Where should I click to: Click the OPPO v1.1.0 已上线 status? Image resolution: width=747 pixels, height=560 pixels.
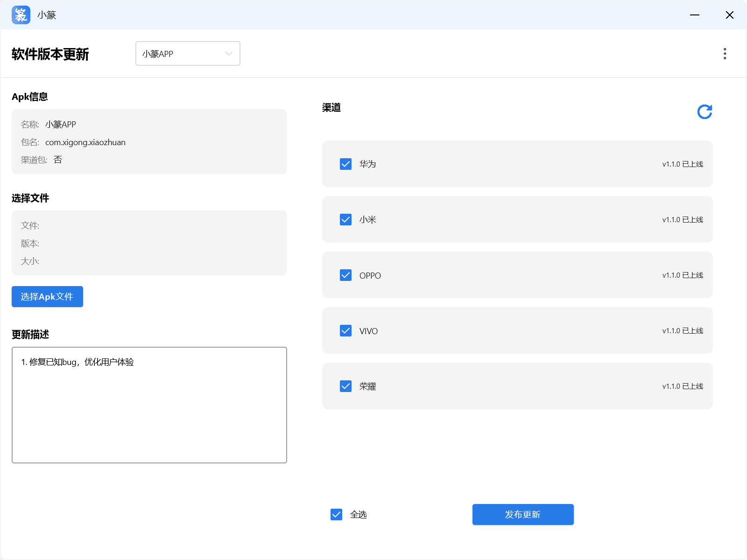683,275
